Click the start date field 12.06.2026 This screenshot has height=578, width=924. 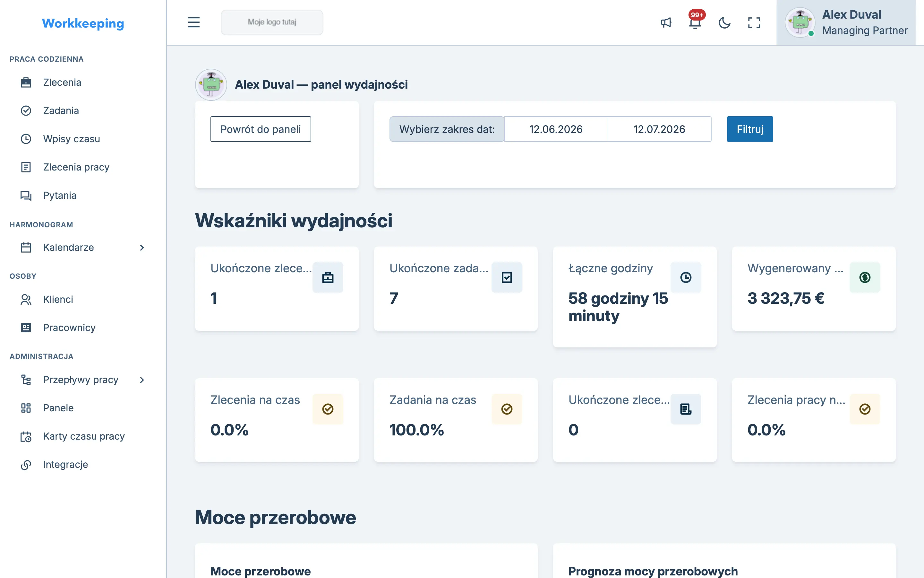(556, 129)
